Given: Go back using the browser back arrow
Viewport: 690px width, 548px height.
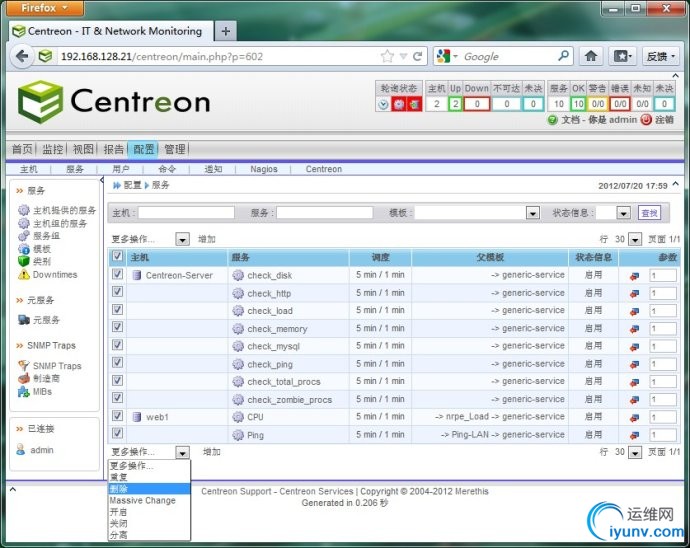Looking at the screenshot, I should point(22,56).
